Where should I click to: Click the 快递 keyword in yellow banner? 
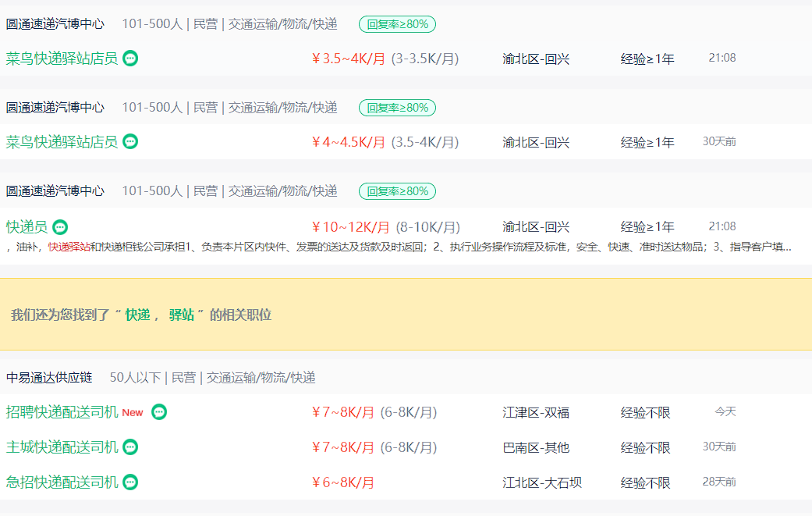click(x=137, y=315)
